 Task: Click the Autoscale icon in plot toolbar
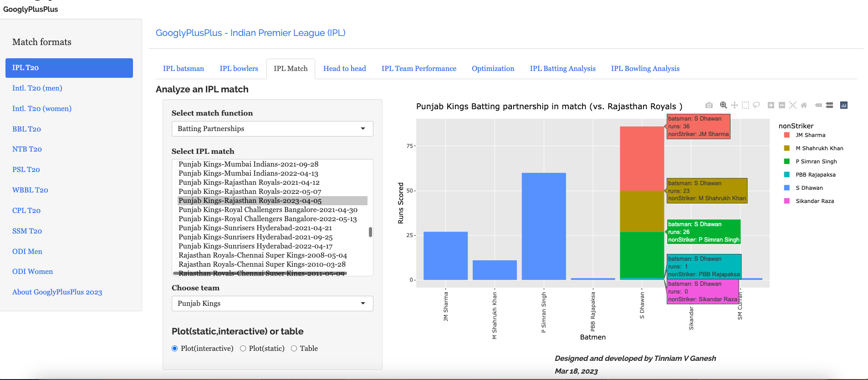point(793,105)
